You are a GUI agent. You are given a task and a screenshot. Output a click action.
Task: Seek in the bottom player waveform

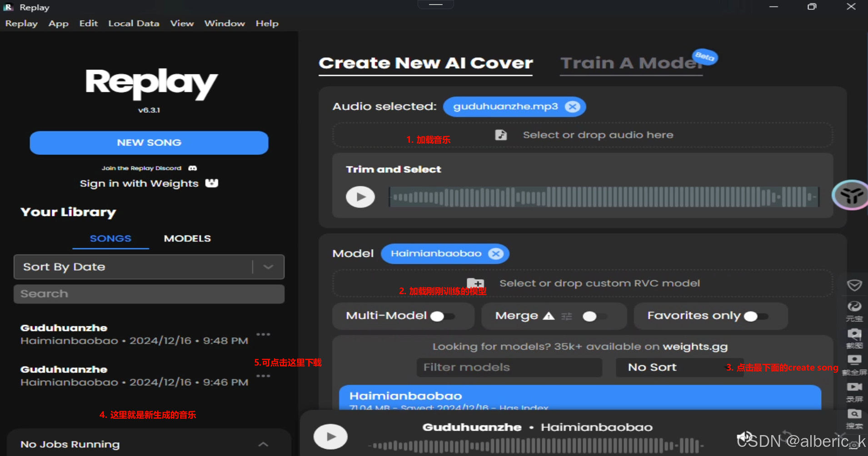pyautogui.click(x=536, y=446)
